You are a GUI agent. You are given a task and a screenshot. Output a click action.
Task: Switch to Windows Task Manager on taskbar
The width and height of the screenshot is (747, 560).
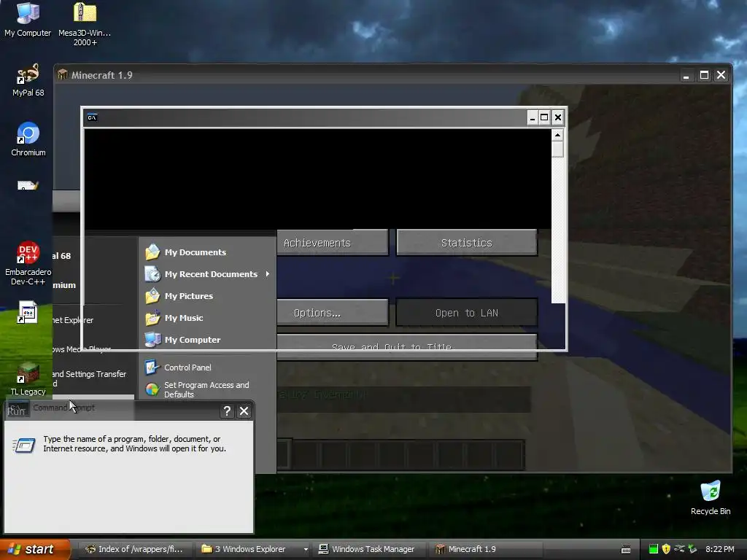coord(368,549)
